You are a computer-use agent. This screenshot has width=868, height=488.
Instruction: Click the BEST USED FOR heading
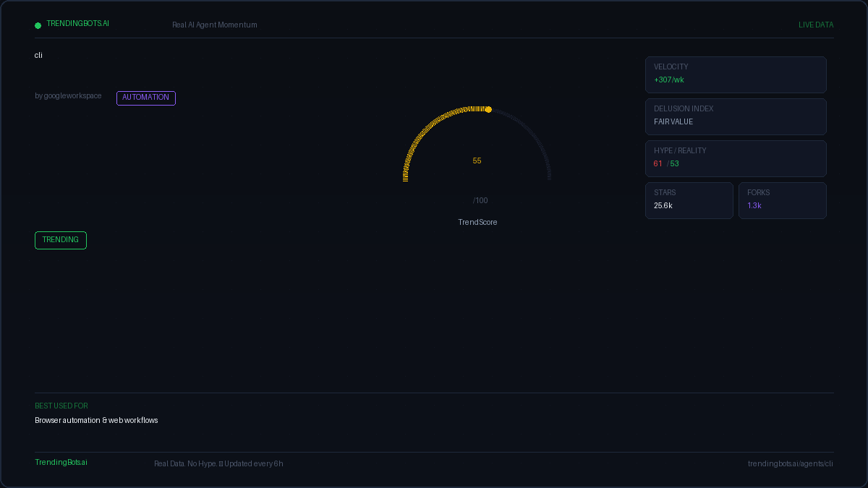(x=61, y=406)
